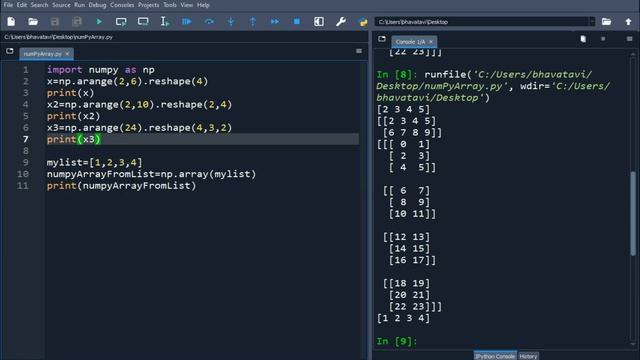Viewport: 640px width, 360px height.
Task: Close the numPyArray.py tab
Action: point(67,54)
